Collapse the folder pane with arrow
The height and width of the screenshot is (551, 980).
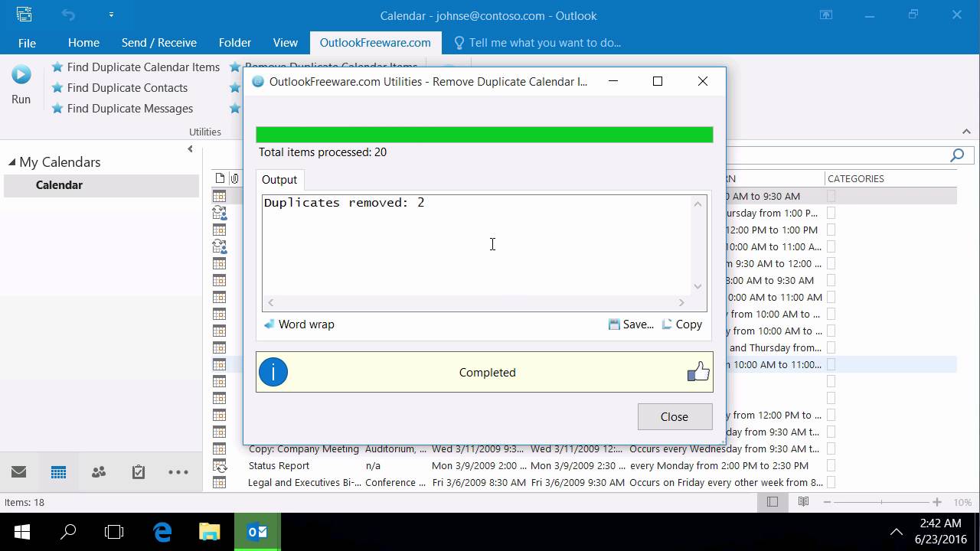pyautogui.click(x=190, y=149)
